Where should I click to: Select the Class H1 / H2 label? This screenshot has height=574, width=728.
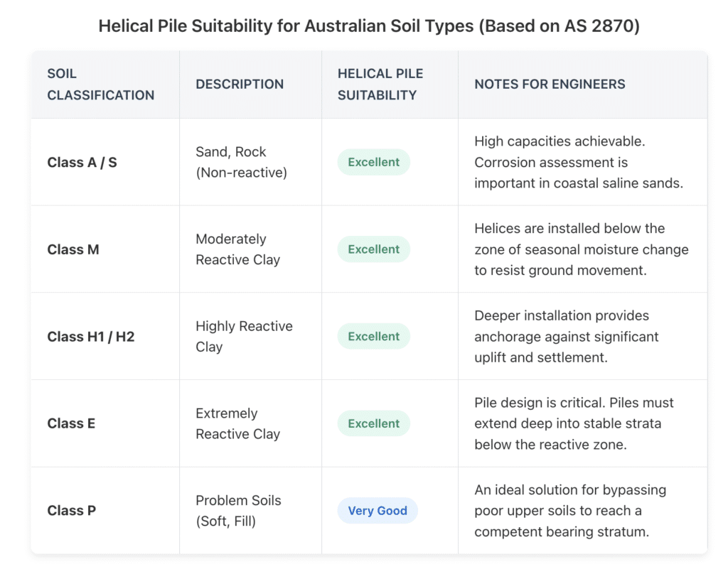90,337
